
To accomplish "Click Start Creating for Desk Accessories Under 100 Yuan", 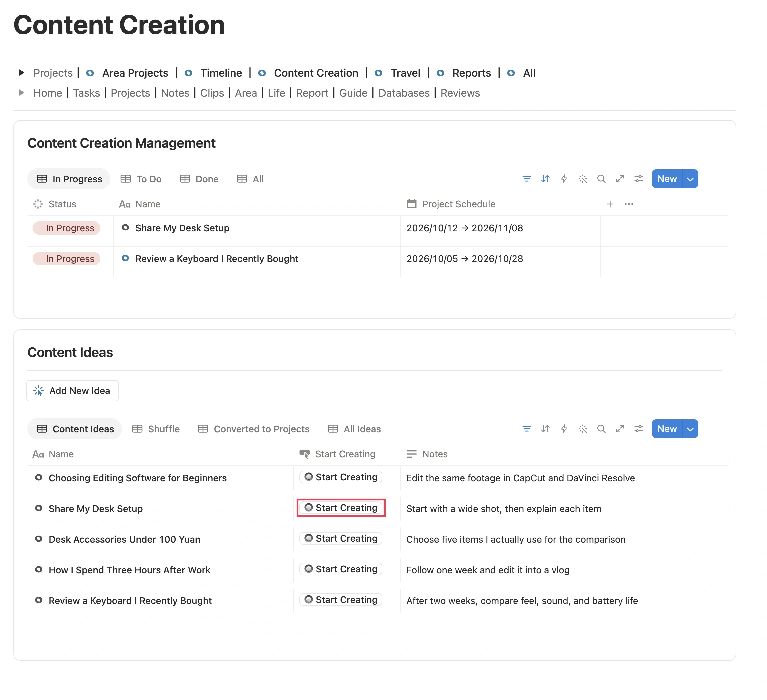I will pos(340,538).
